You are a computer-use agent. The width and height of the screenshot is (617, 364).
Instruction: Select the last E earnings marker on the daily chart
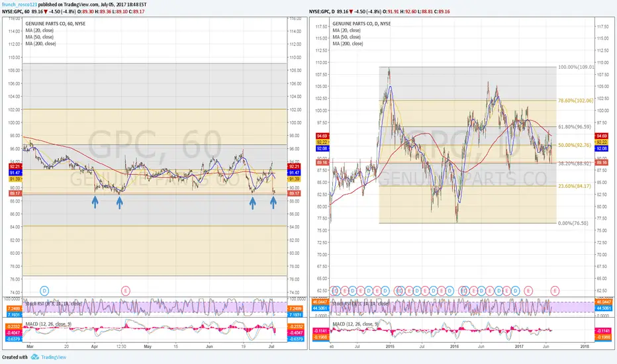(555, 291)
